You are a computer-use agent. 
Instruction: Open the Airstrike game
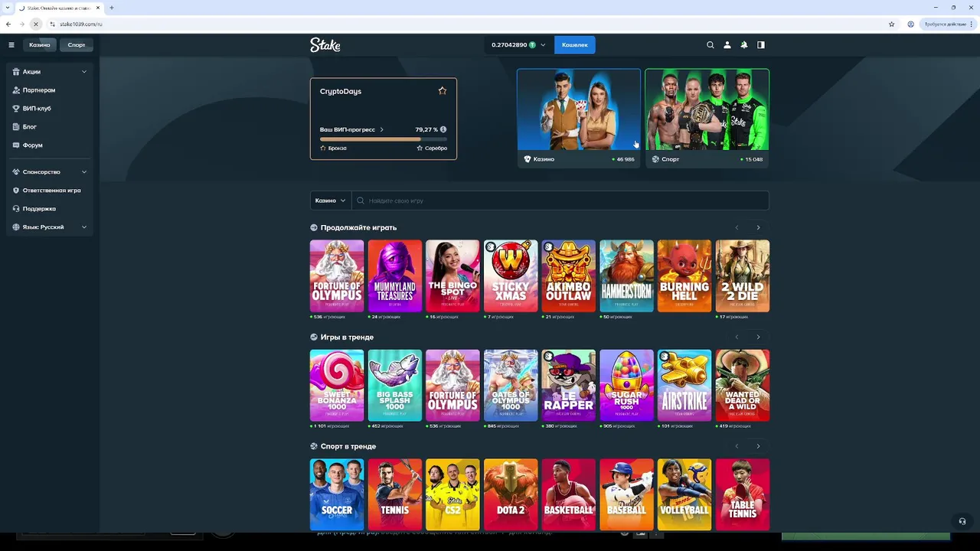click(x=684, y=386)
